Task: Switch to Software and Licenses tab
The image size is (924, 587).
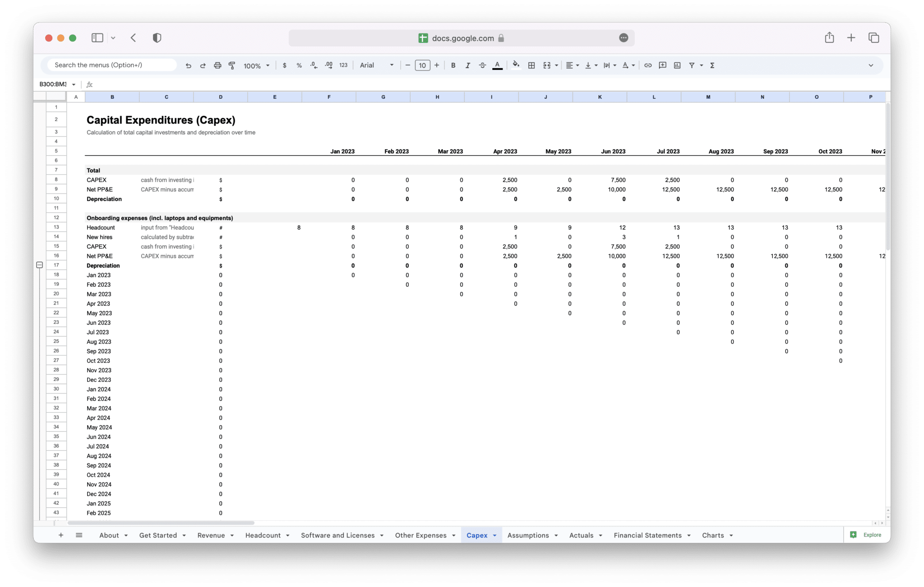Action: [x=338, y=535]
